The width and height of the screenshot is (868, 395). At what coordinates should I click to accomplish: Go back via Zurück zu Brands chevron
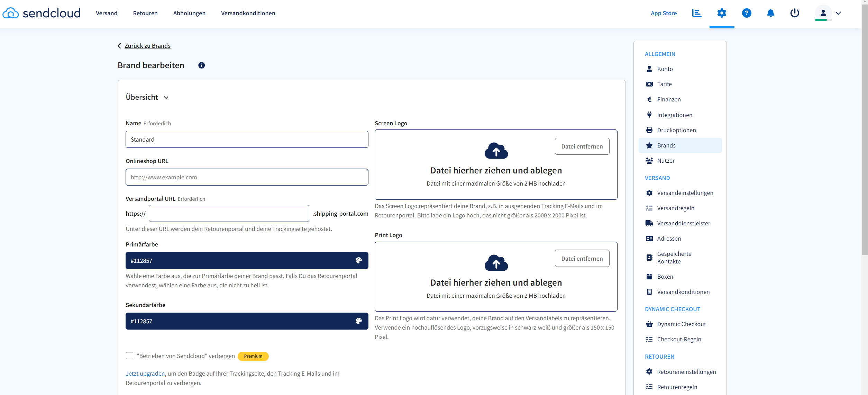[x=119, y=46]
